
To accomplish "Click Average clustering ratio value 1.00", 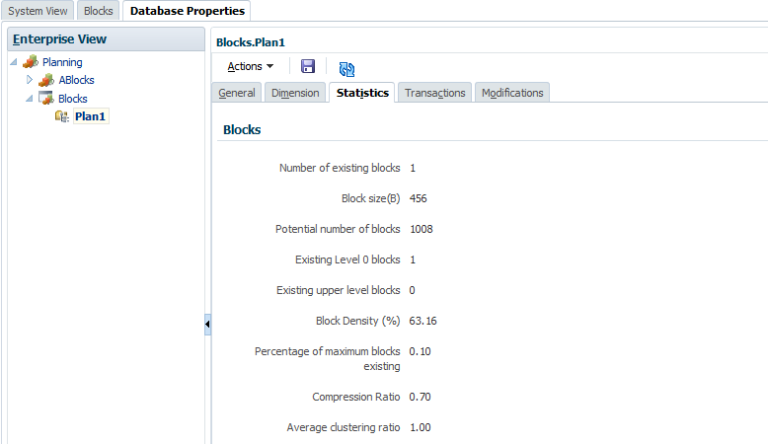I will click(420, 427).
